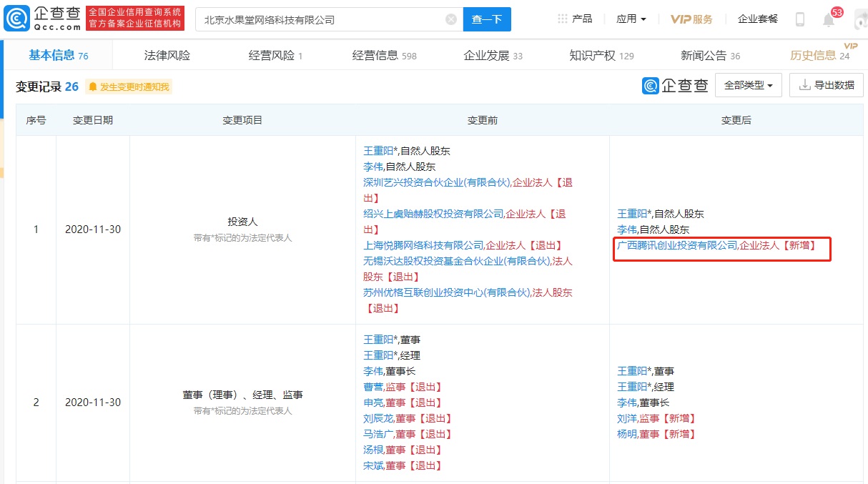Image resolution: width=868 pixels, height=484 pixels.
Task: Click the 序号 column header
Action: tap(36, 120)
